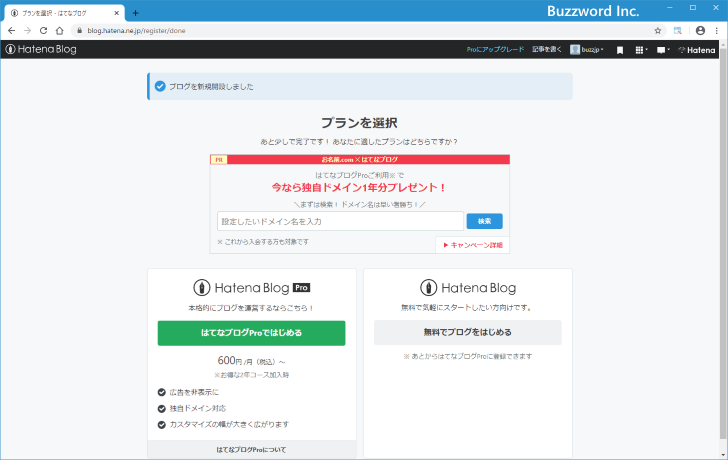The image size is (728, 460).
Task: Click the domain name input field
Action: click(x=340, y=221)
